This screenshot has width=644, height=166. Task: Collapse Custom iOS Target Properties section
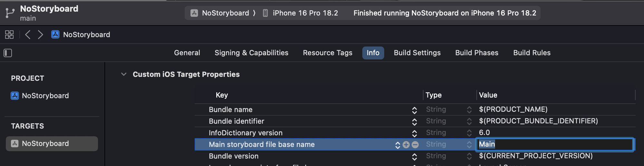123,74
